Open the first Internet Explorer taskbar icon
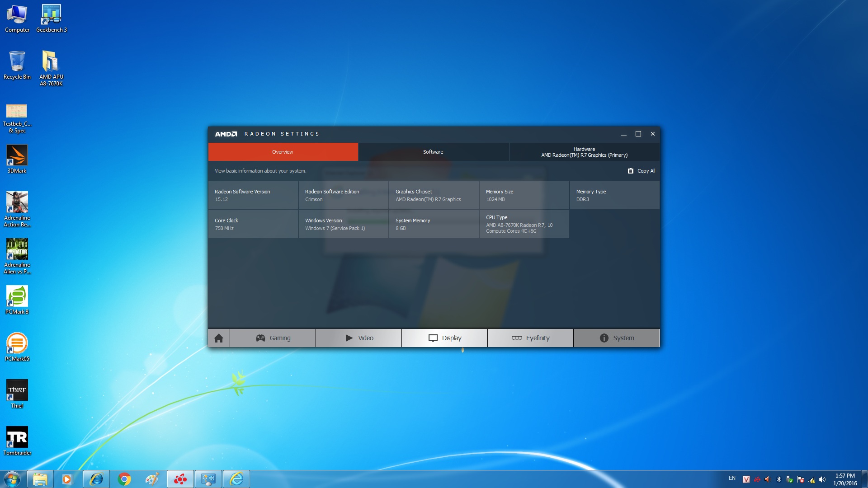 tap(96, 479)
